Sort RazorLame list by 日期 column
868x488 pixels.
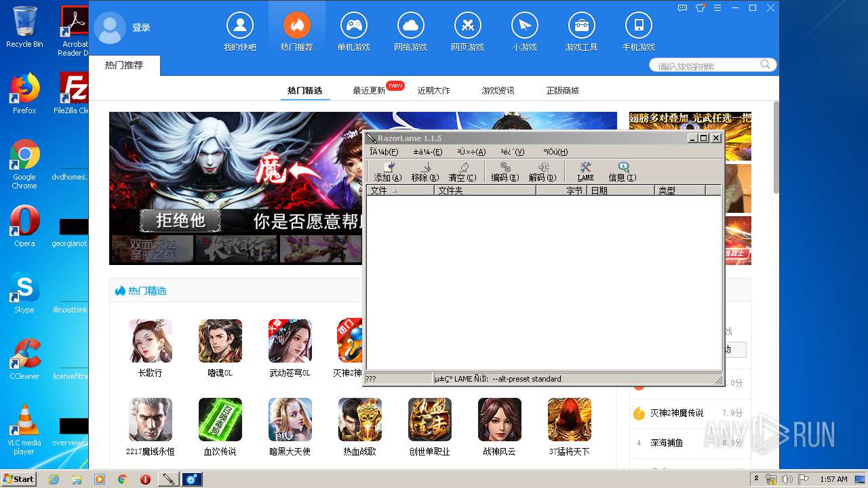click(621, 190)
